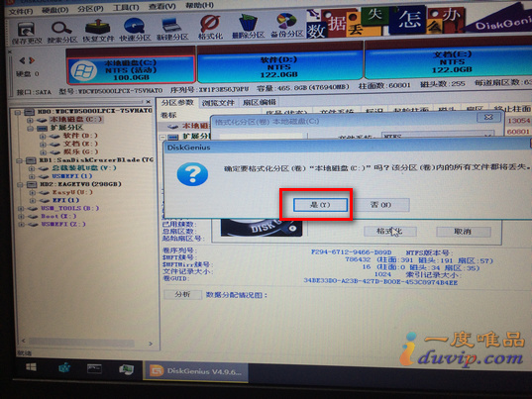Viewport: 532px width, 399px height.
Task: Click the console window icon on the taskbar
Action: (94, 369)
